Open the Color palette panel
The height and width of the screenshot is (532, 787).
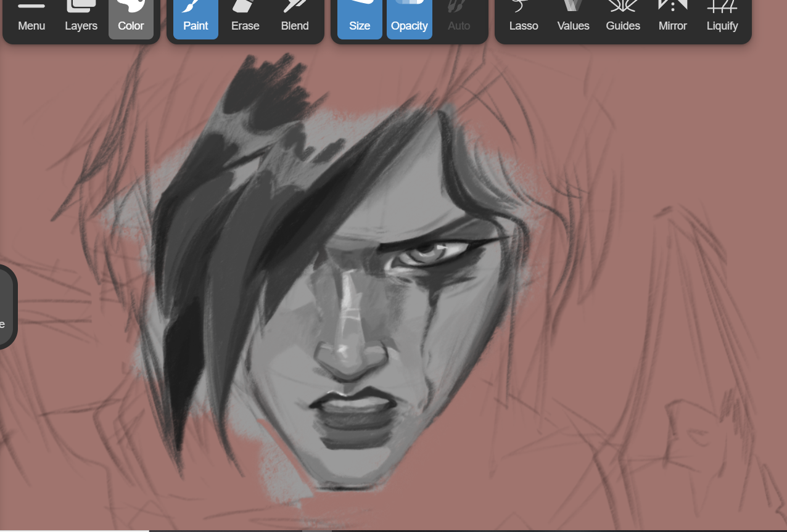point(131,17)
